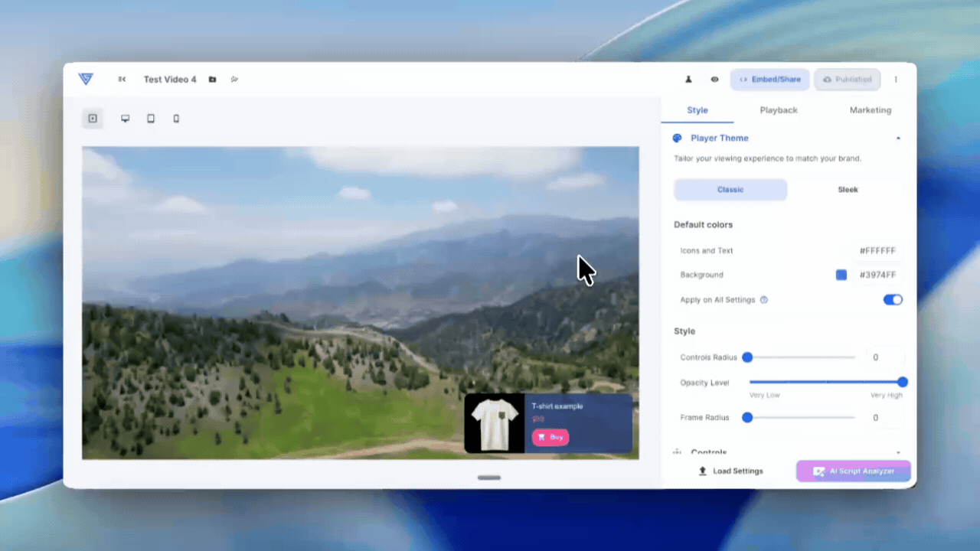Toggle Apply on All Settings switch
This screenshot has height=551, width=980.
click(893, 300)
